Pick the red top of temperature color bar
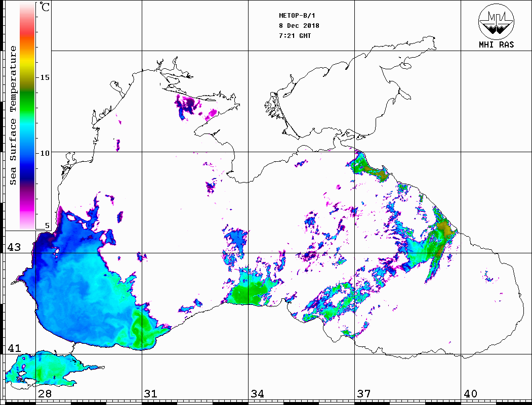The width and height of the screenshot is (532, 405). (27, 29)
